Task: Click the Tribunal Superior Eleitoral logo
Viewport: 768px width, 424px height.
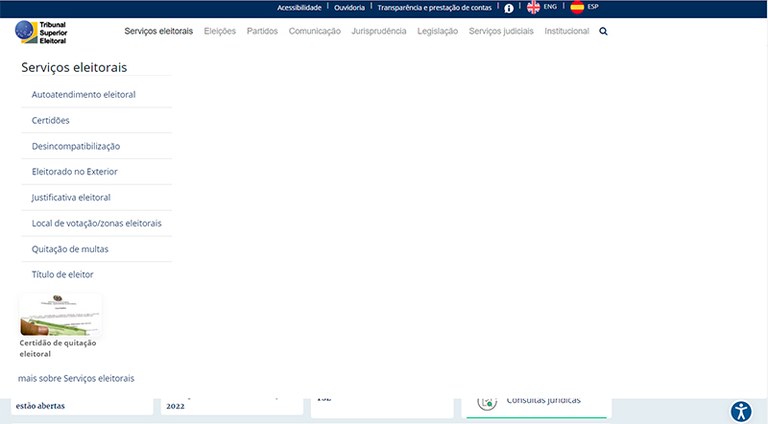Action: click(x=41, y=31)
